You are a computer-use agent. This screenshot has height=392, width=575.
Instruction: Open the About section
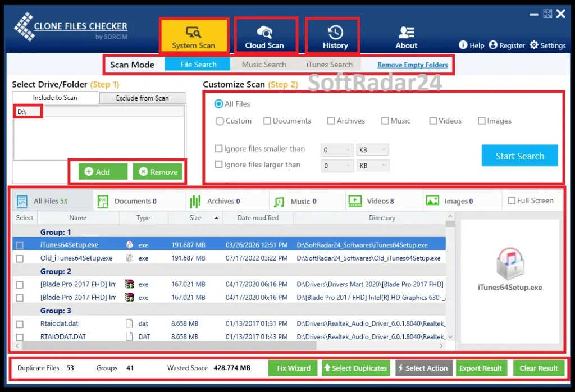406,38
